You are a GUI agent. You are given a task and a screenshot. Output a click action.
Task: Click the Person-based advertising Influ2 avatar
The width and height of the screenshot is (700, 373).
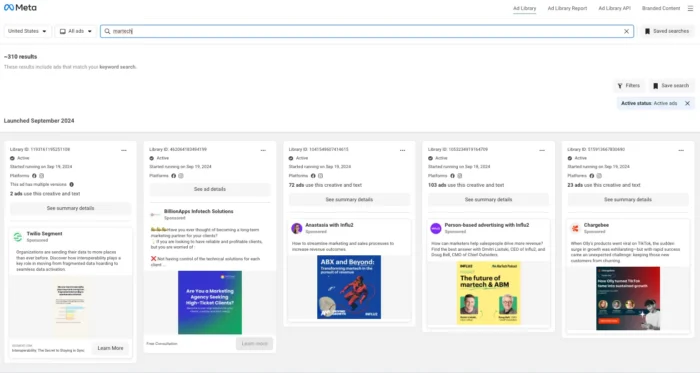[436, 228]
